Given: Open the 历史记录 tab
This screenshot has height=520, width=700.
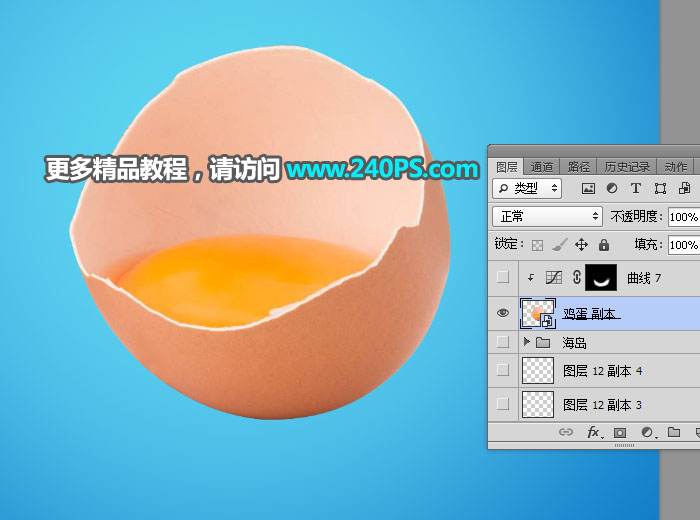Looking at the screenshot, I should click(x=627, y=167).
